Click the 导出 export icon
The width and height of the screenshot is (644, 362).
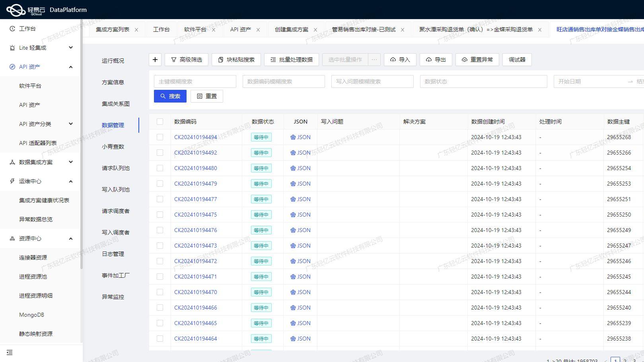[x=428, y=60]
